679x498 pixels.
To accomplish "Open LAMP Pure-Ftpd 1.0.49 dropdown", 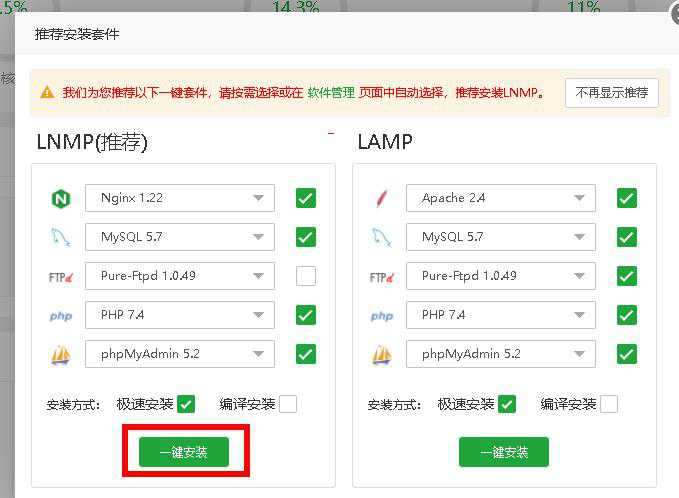I will [501, 276].
